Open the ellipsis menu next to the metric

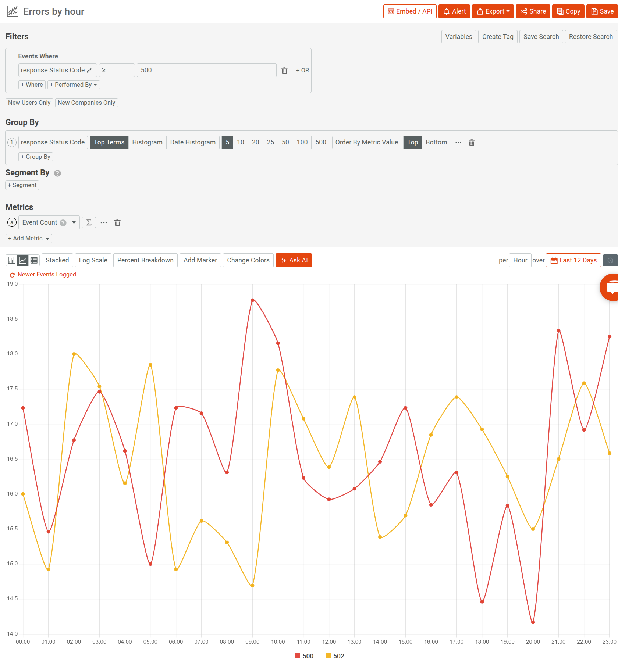(103, 222)
